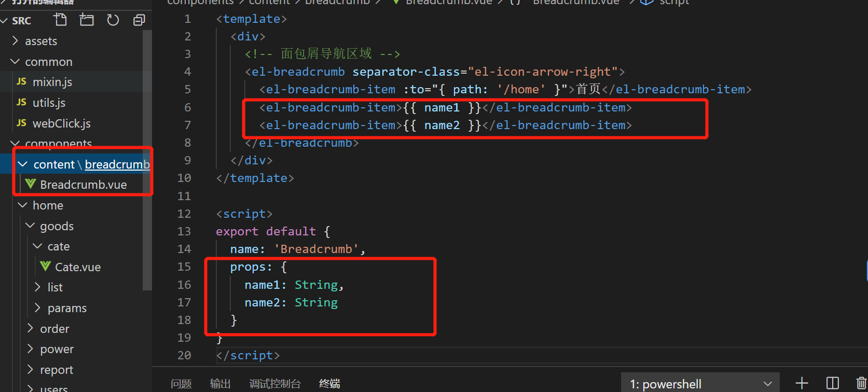Switch to the 输出 panel tab
Screen dimensions: 868x392
point(221,384)
